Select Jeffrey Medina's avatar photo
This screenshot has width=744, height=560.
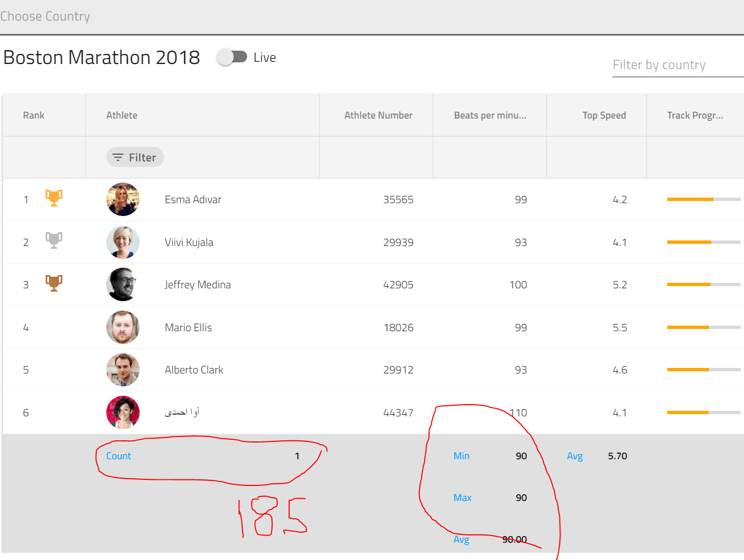click(123, 284)
